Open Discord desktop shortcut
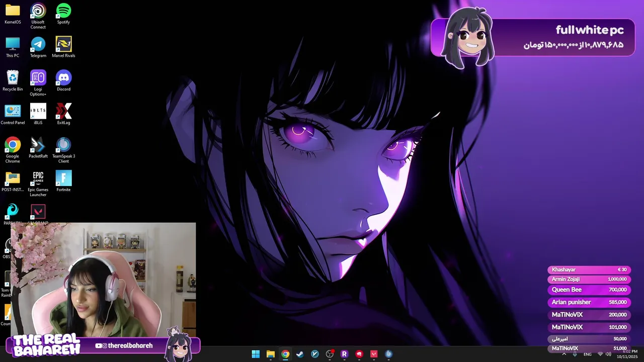The image size is (644, 362). [63, 80]
